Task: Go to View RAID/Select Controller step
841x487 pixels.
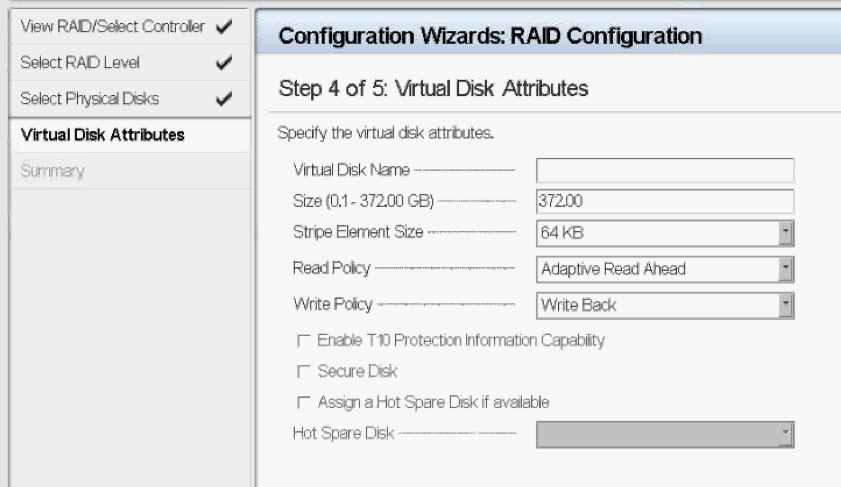Action: click(x=112, y=26)
